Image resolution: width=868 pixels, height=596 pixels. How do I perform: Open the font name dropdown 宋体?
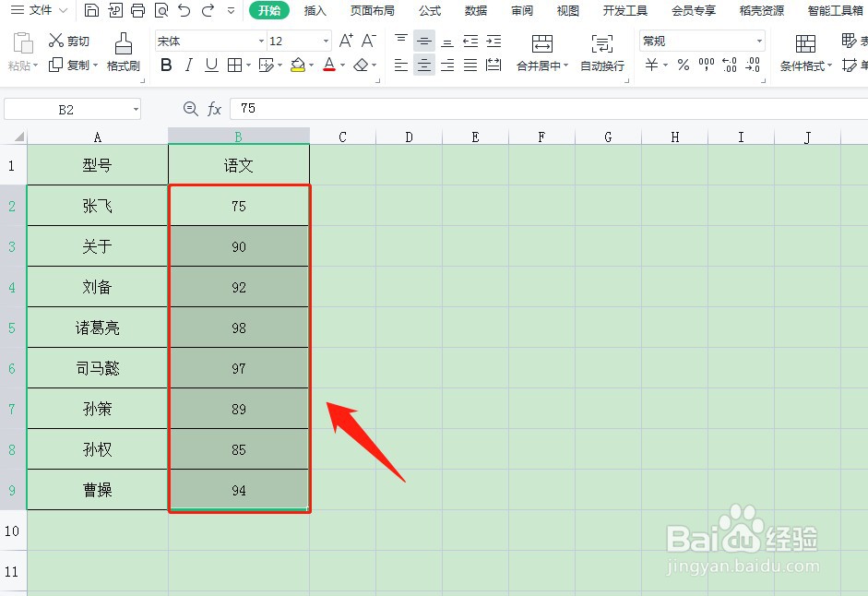261,41
